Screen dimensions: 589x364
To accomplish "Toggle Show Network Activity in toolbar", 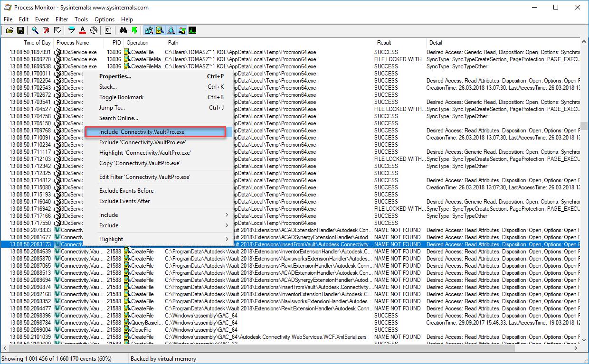I will [x=171, y=31].
